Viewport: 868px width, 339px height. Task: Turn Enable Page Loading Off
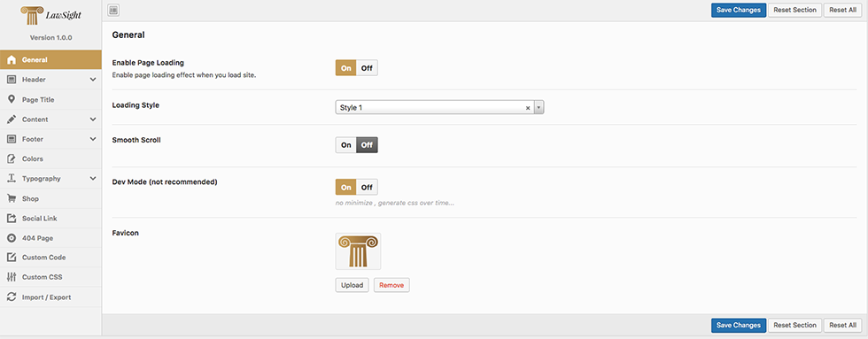click(x=367, y=68)
